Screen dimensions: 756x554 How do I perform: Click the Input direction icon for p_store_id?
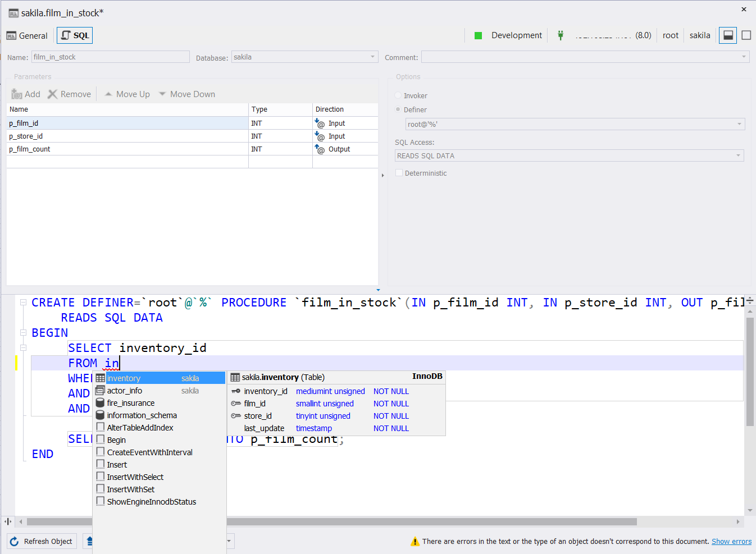(x=320, y=136)
